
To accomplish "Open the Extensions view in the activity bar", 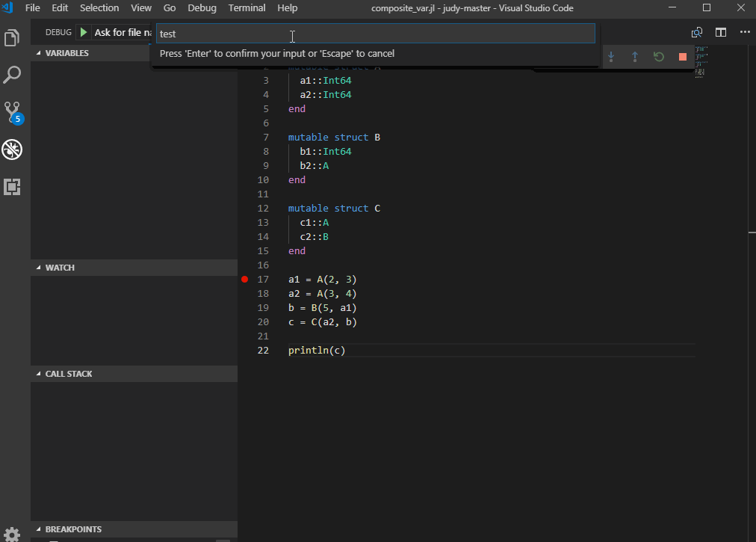I will pos(12,187).
